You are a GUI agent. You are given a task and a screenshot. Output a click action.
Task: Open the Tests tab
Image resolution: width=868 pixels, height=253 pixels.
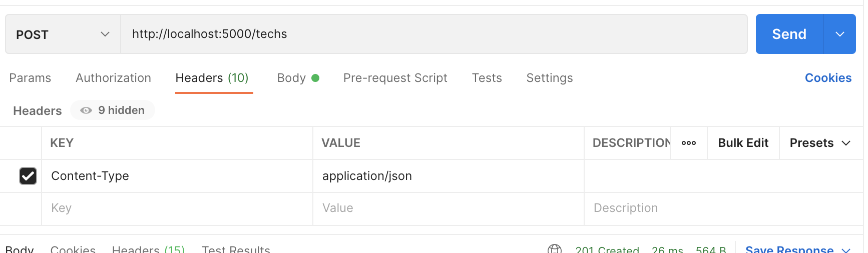(487, 78)
